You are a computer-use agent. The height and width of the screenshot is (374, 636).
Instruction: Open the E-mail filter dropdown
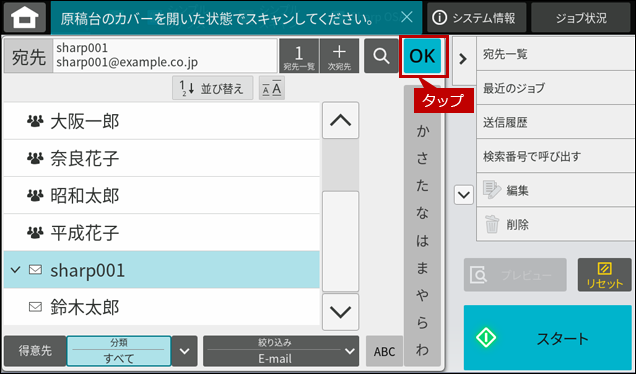click(281, 351)
